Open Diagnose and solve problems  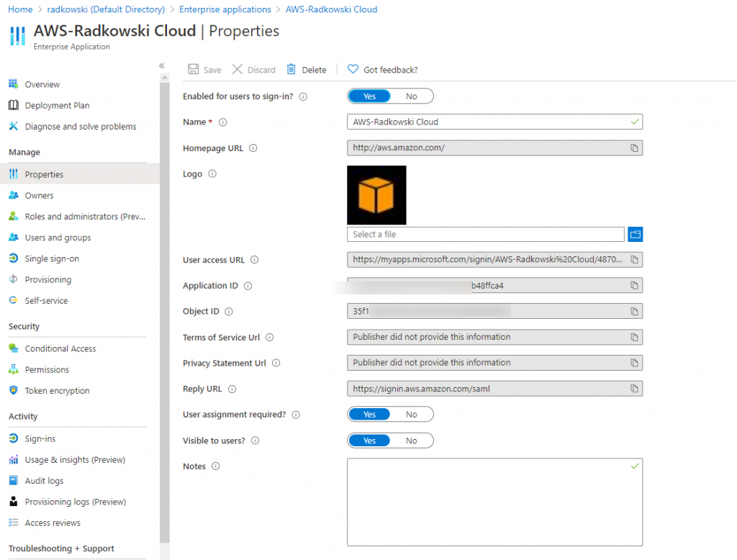pos(80,127)
